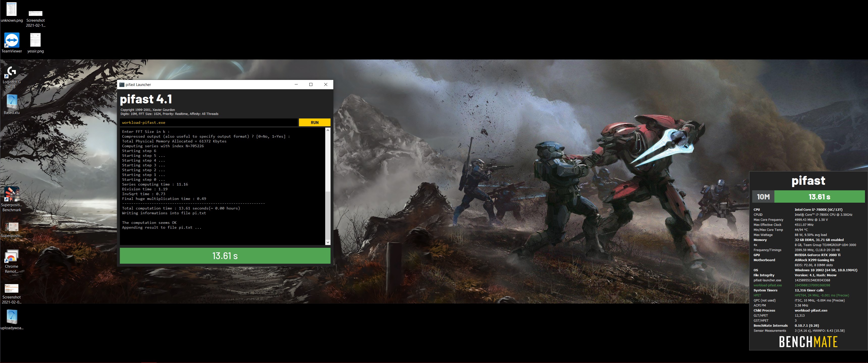The height and width of the screenshot is (363, 868).
Task: Click the pifast Launcher title bar icon
Action: click(x=122, y=84)
